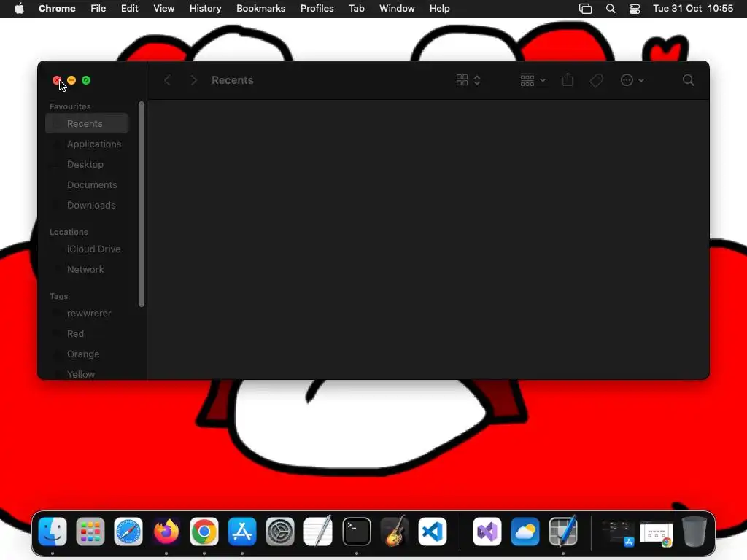Launch Visual Studio from the Dock

pyautogui.click(x=487, y=532)
